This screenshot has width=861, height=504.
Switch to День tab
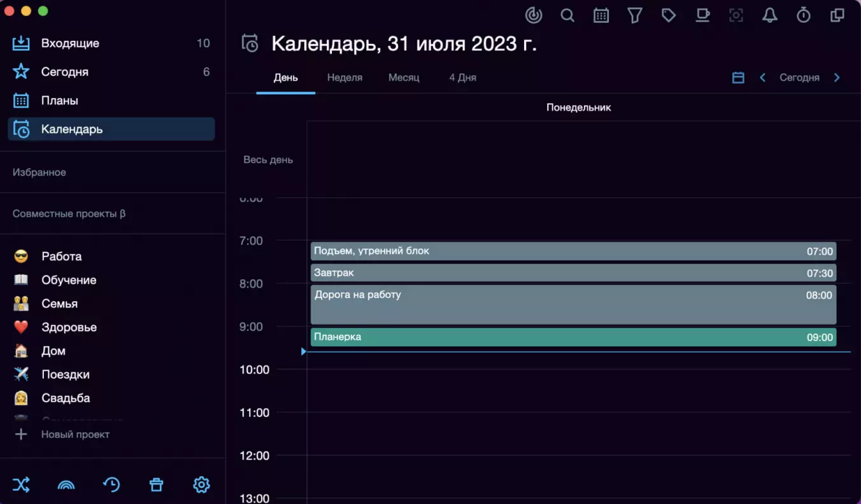tap(285, 78)
